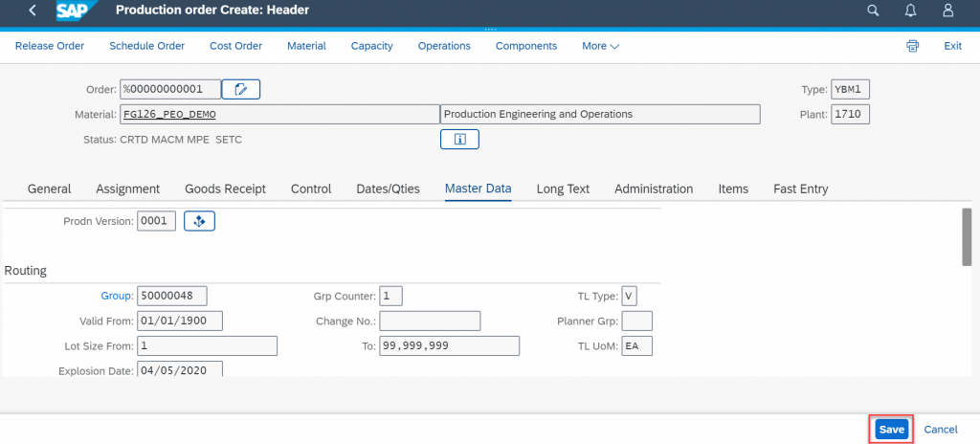Click Release Order
Viewport: 980px width, 444px height.
[50, 46]
